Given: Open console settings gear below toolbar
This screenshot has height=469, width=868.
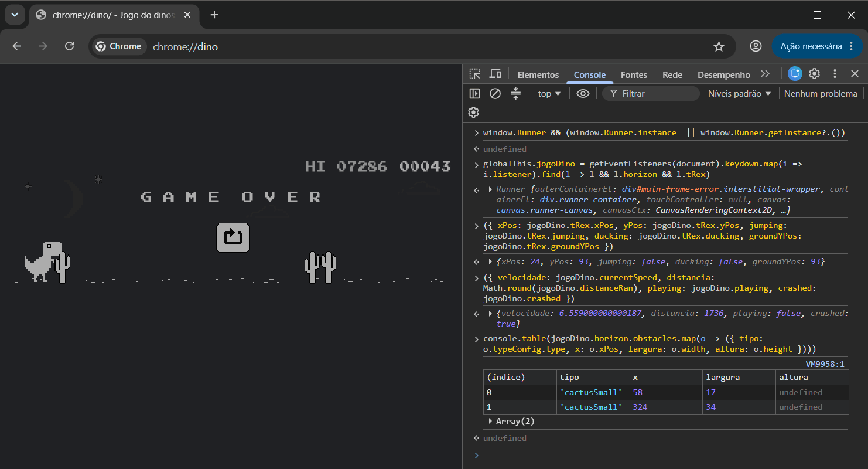Looking at the screenshot, I should point(474,113).
